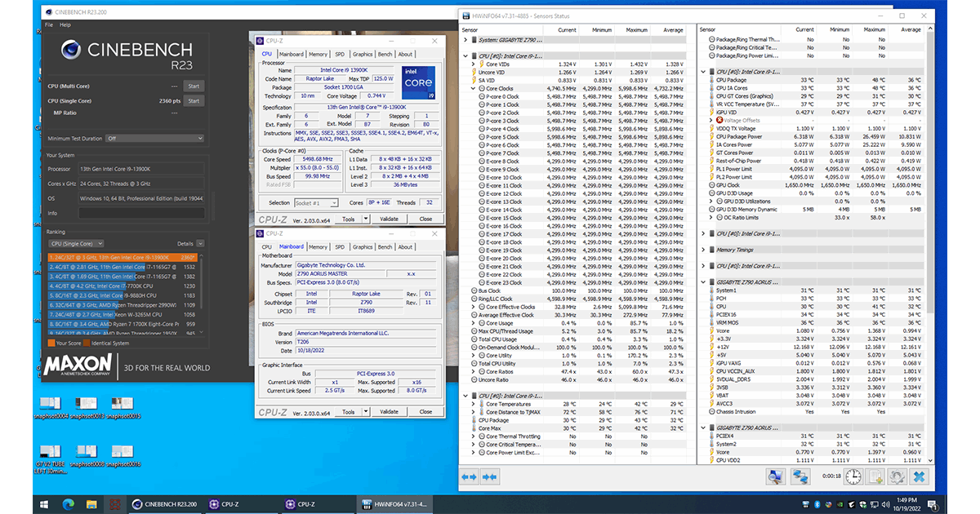This screenshot has width=980, height=514.
Task: Start Cinebench CPU Single Core test
Action: click(193, 101)
